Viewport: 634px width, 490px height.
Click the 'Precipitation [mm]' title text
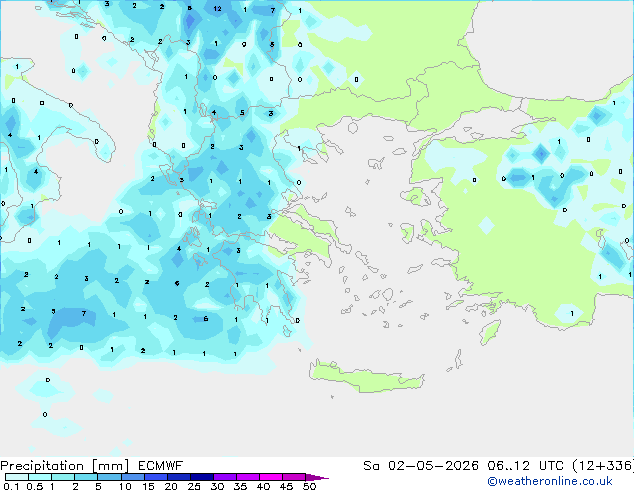(x=64, y=466)
